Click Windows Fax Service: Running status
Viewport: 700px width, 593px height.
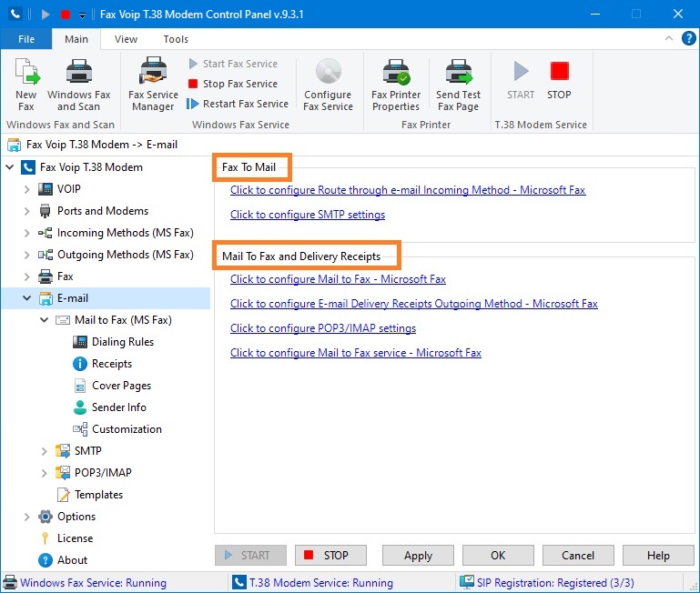pos(93,583)
